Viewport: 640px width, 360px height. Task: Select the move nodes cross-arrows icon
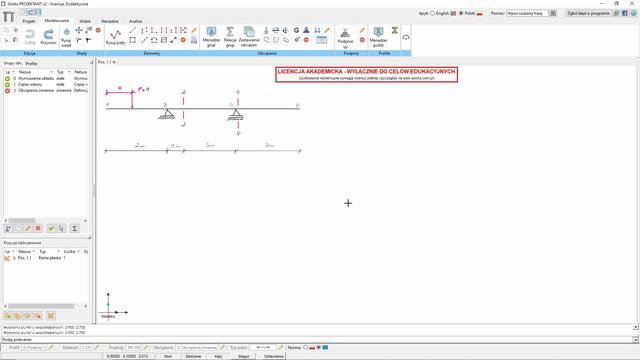point(79,30)
